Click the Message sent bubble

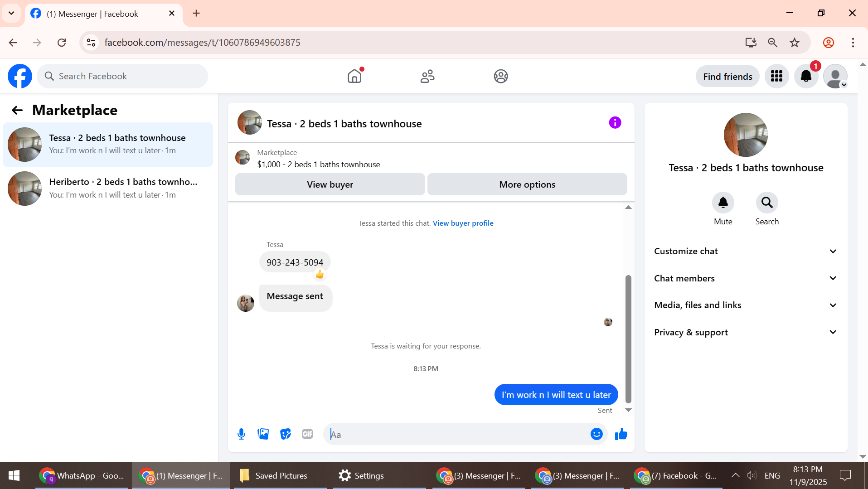296,297
